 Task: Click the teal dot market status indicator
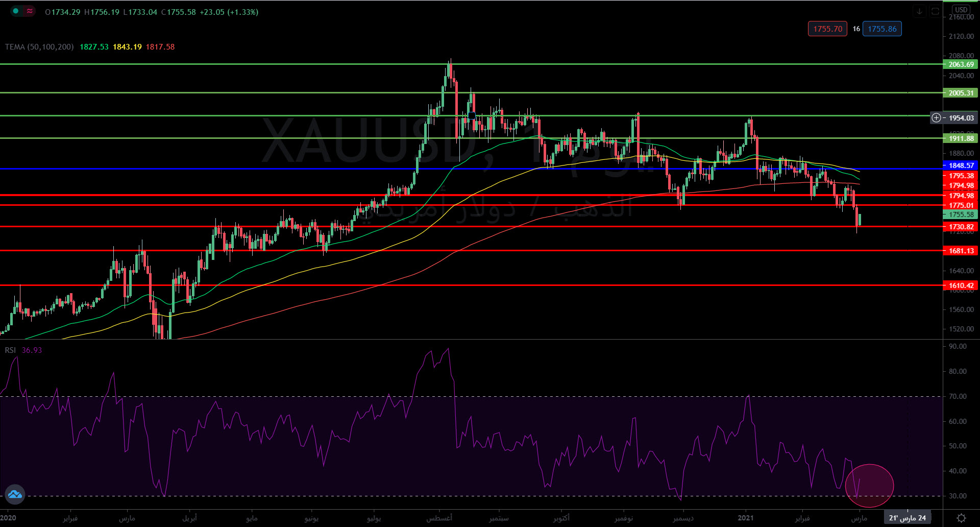[x=16, y=11]
